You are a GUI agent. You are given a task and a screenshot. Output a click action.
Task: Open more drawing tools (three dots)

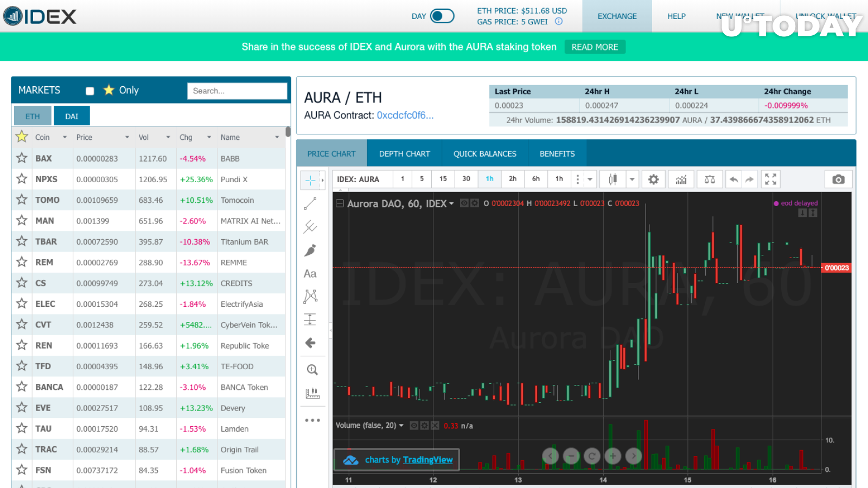point(312,420)
